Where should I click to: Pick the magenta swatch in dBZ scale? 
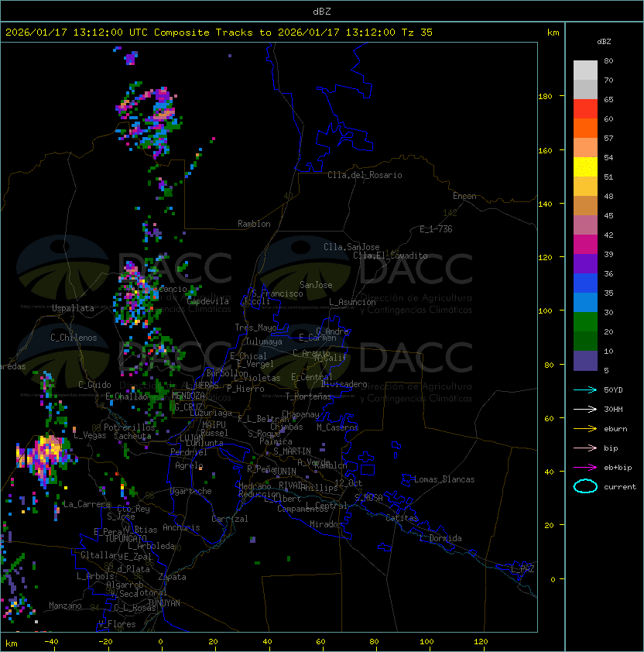tap(585, 245)
